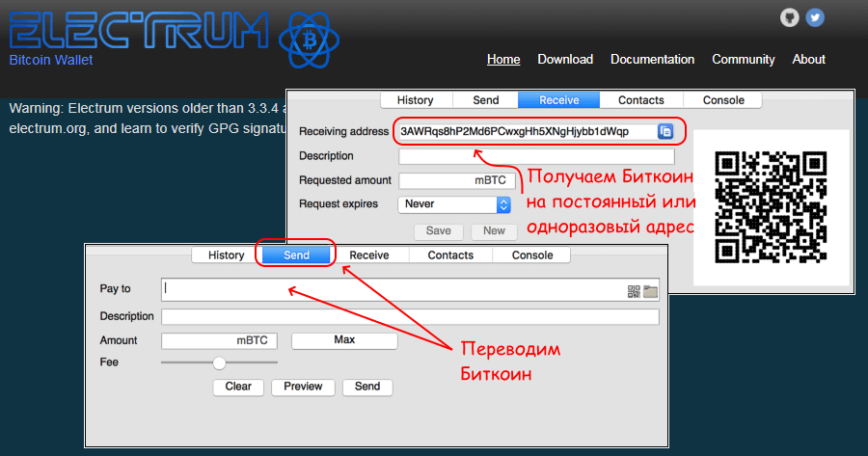Open the Twitter icon link

(x=815, y=17)
